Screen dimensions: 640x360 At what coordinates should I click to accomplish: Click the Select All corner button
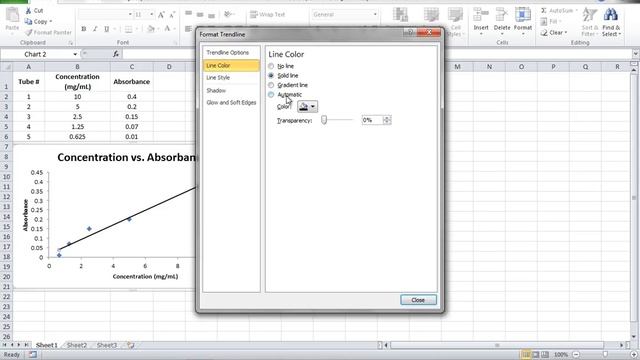(7, 67)
